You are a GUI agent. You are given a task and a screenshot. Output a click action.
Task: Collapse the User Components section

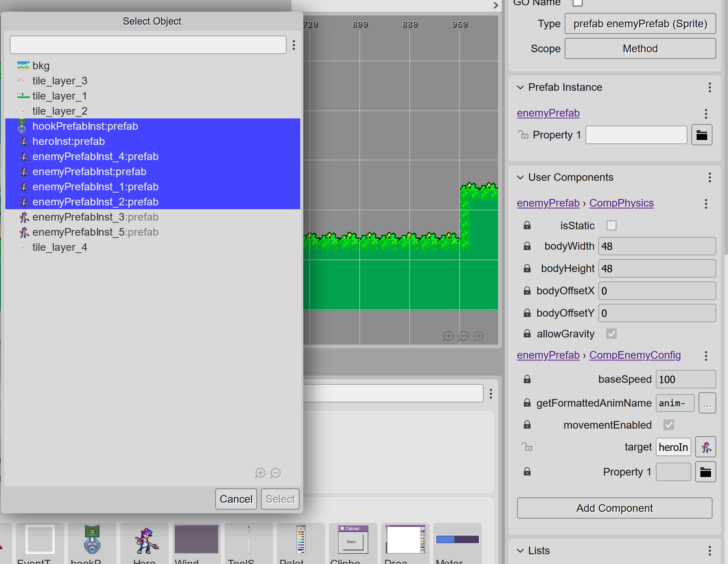pos(520,177)
